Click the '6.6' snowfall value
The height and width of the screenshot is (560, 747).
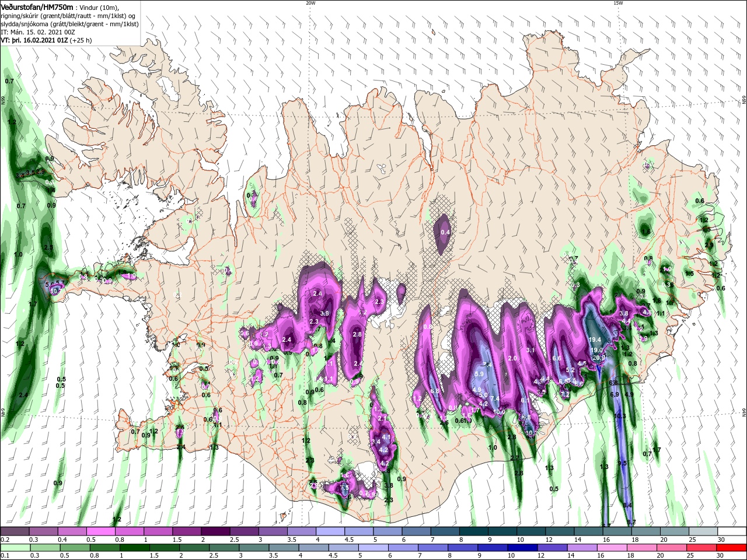click(x=556, y=358)
